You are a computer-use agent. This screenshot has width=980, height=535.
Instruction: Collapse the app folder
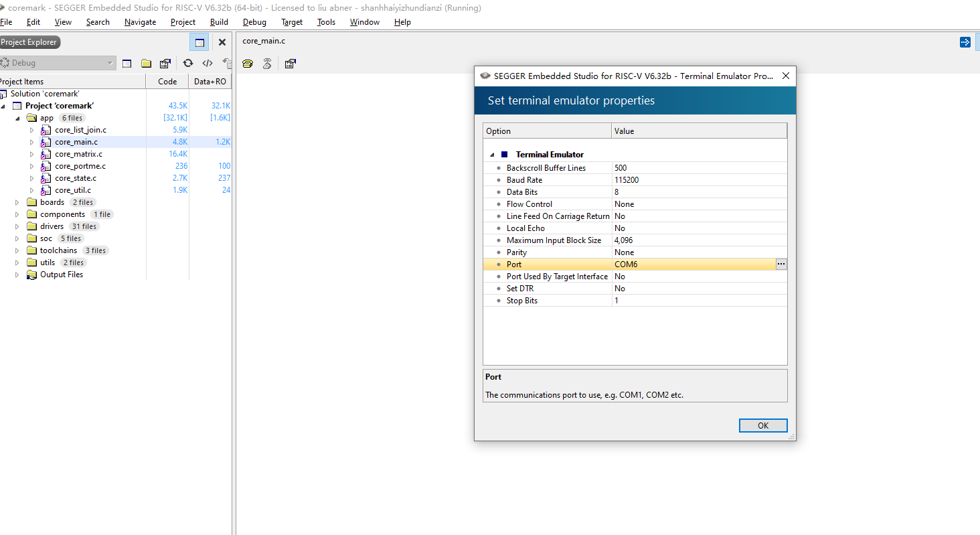pos(17,118)
